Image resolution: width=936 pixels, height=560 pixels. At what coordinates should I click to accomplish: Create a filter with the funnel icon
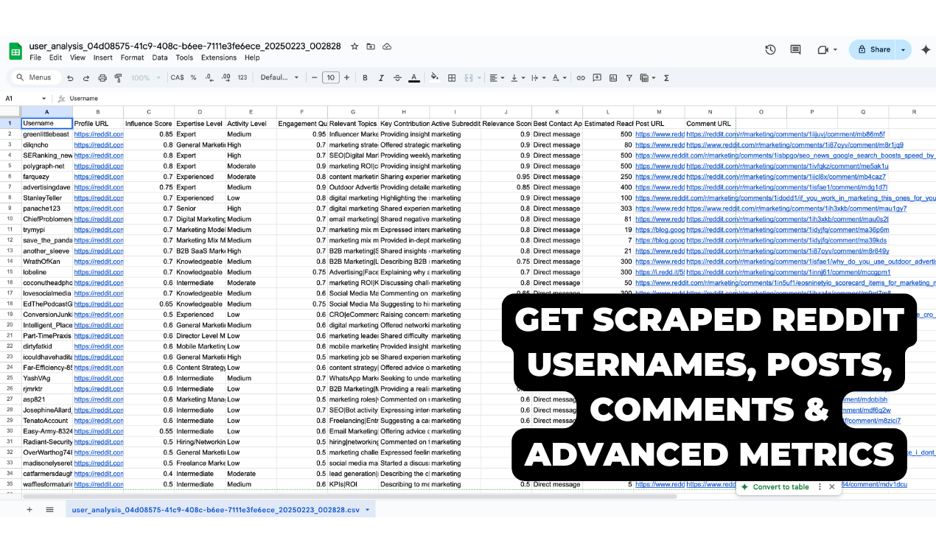[x=629, y=77]
